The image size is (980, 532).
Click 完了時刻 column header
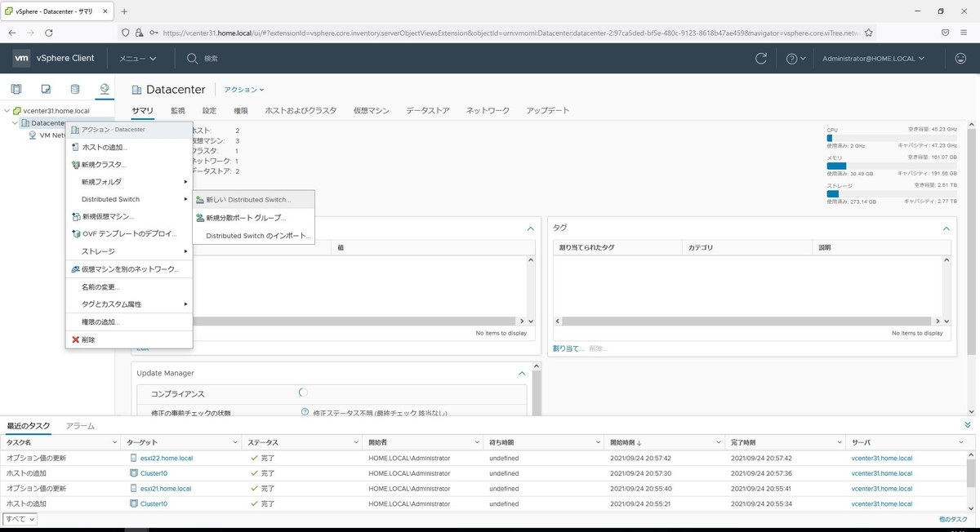[743, 442]
